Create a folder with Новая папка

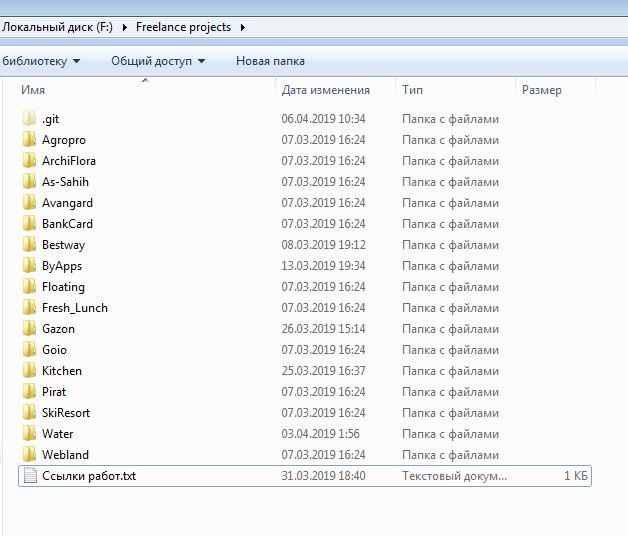pos(270,61)
